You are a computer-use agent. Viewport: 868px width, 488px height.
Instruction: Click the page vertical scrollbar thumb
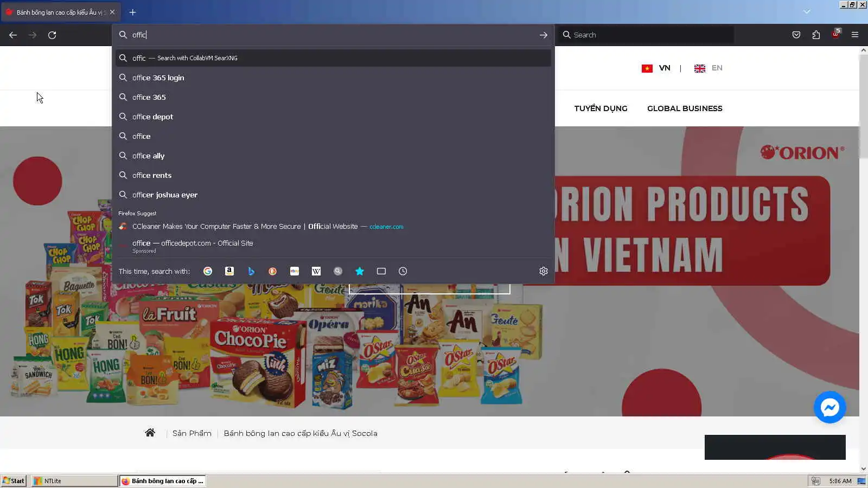point(863,106)
